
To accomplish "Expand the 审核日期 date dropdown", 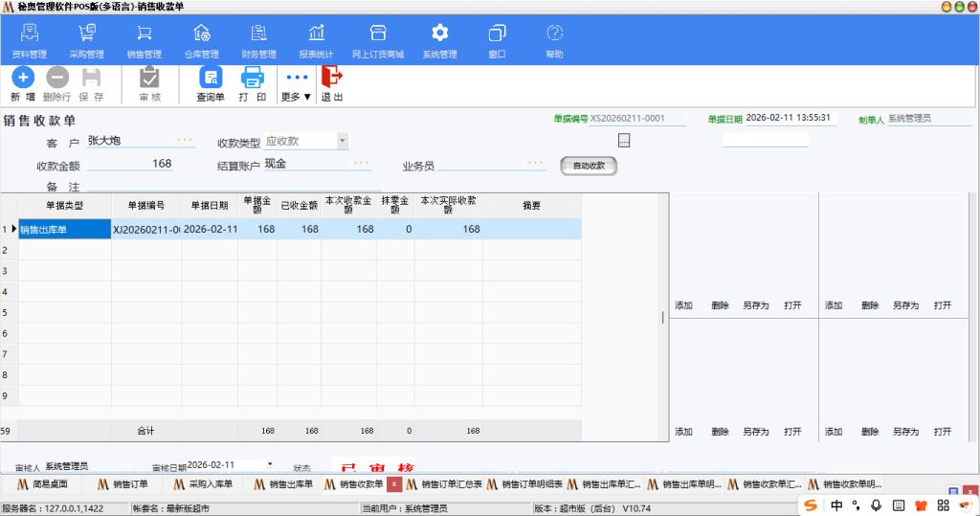I will coord(270,464).
